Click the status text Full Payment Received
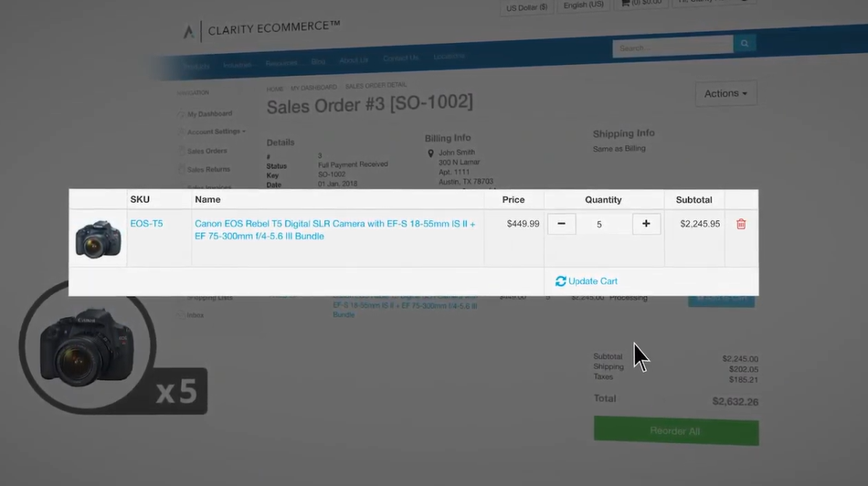Viewport: 868px width, 486px height. (353, 164)
